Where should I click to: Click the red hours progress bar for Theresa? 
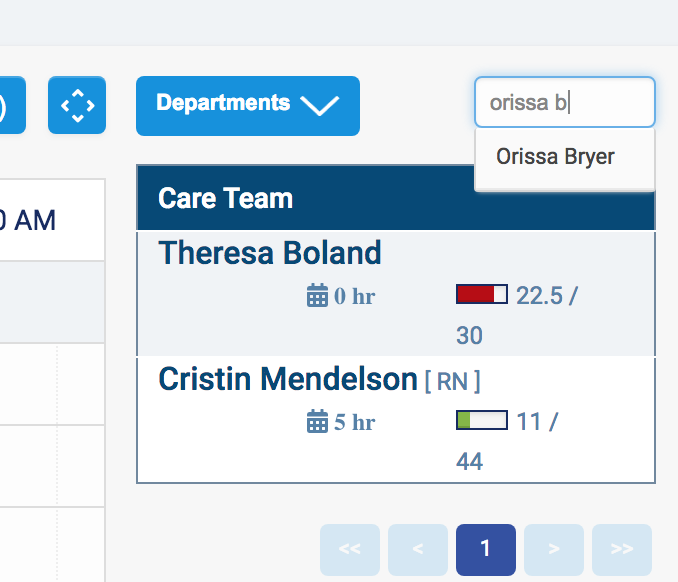click(x=482, y=294)
